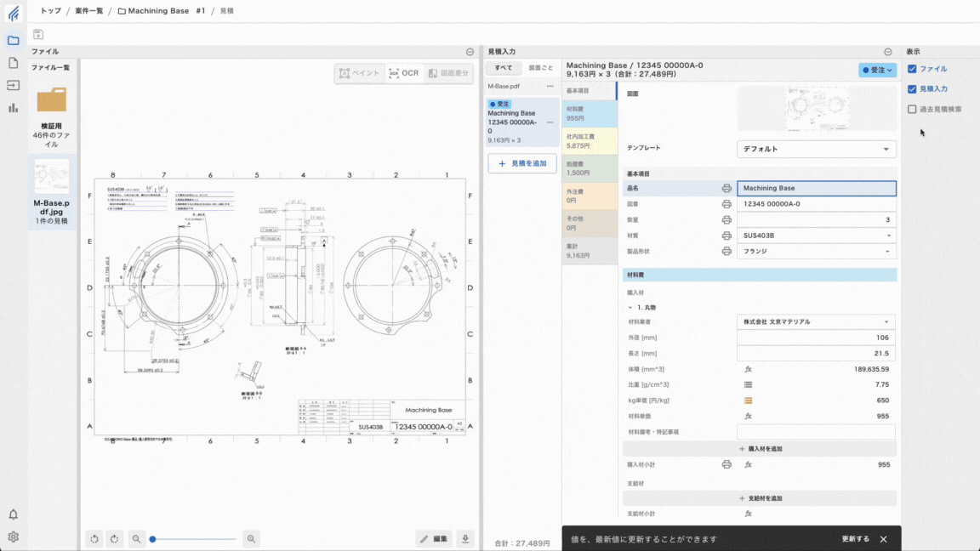Enable 過去見積検索 checkbox
Image resolution: width=980 pixels, height=551 pixels.
pos(912,109)
